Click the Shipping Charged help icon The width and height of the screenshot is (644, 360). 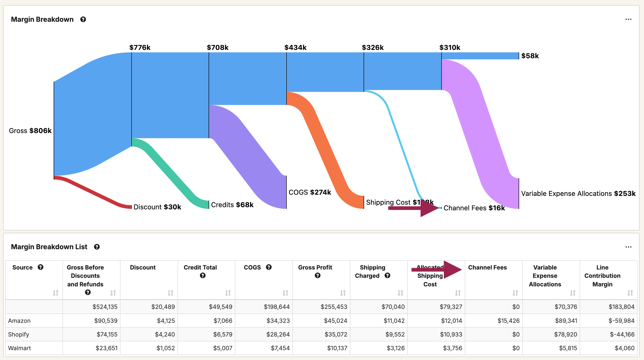point(388,276)
